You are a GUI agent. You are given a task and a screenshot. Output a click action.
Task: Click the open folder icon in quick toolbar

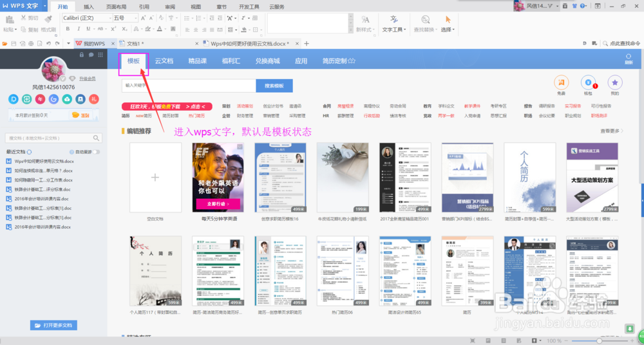point(5,44)
